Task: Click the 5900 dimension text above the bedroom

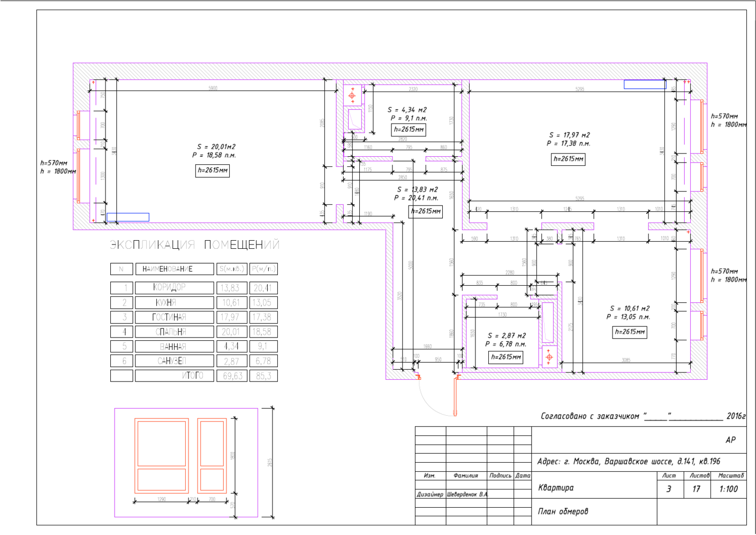Action: (213, 88)
